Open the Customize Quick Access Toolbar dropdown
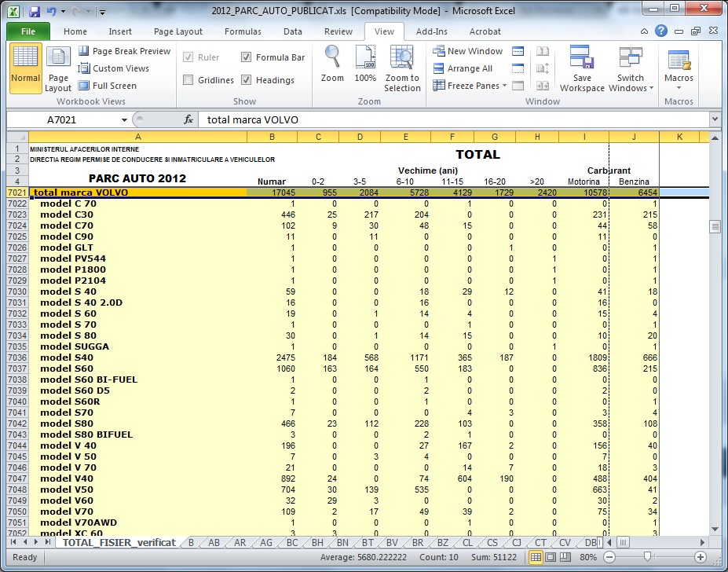The width and height of the screenshot is (728, 572). click(x=103, y=12)
